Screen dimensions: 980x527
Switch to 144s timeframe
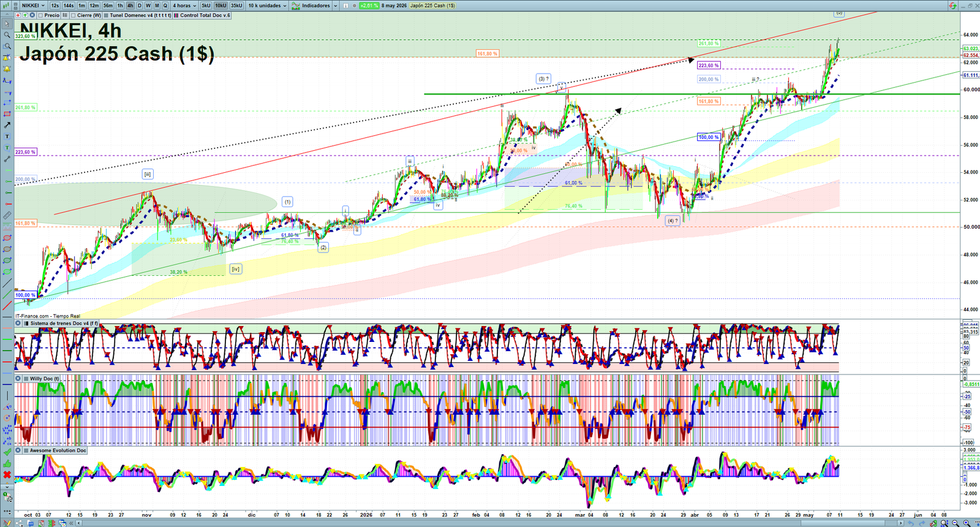click(69, 6)
